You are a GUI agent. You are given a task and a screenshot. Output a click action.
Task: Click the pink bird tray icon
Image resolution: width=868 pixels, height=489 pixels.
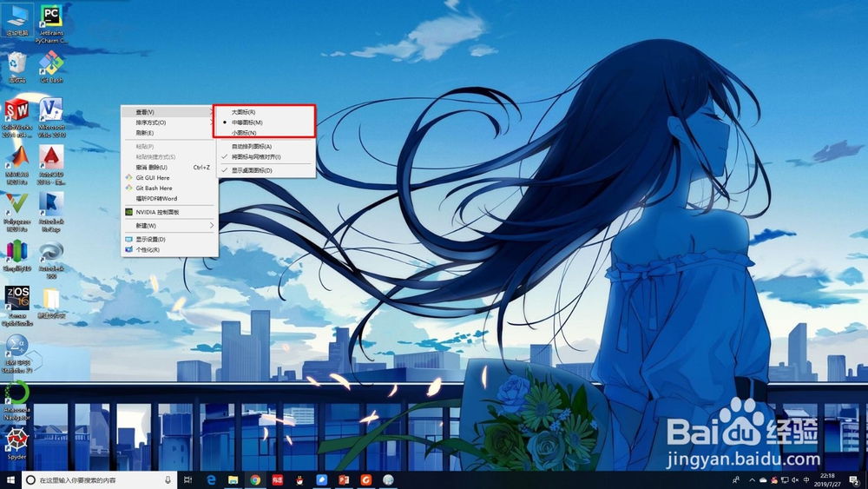click(x=774, y=480)
